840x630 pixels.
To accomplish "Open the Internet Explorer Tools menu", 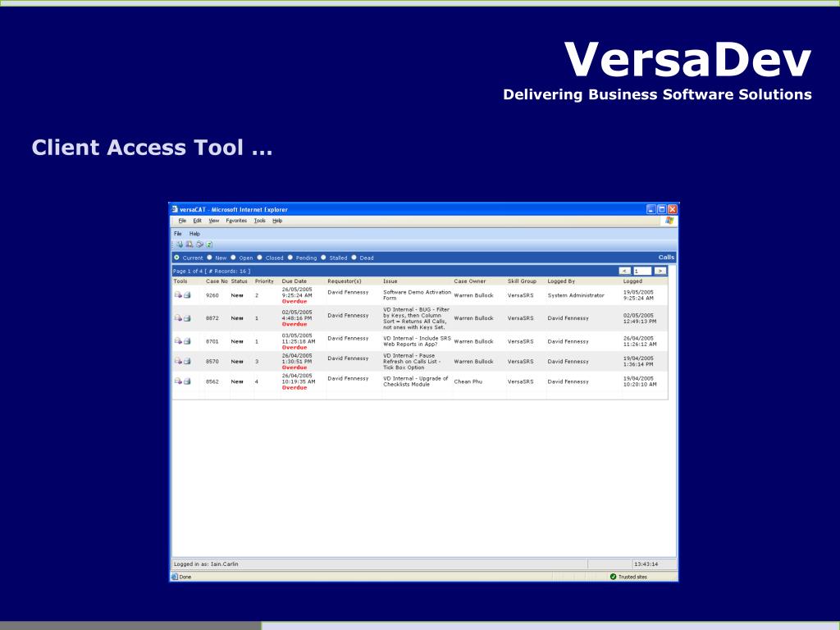I will (260, 221).
